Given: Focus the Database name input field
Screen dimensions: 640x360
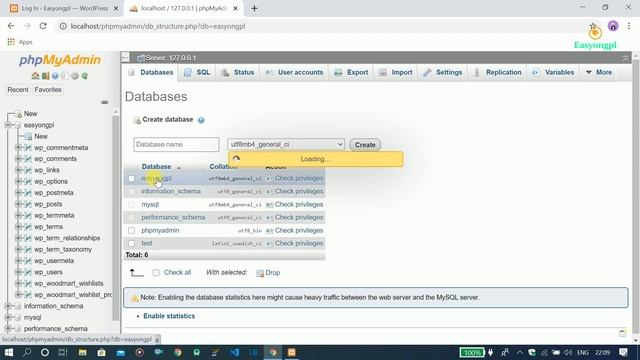Looking at the screenshot, I should pyautogui.click(x=176, y=144).
